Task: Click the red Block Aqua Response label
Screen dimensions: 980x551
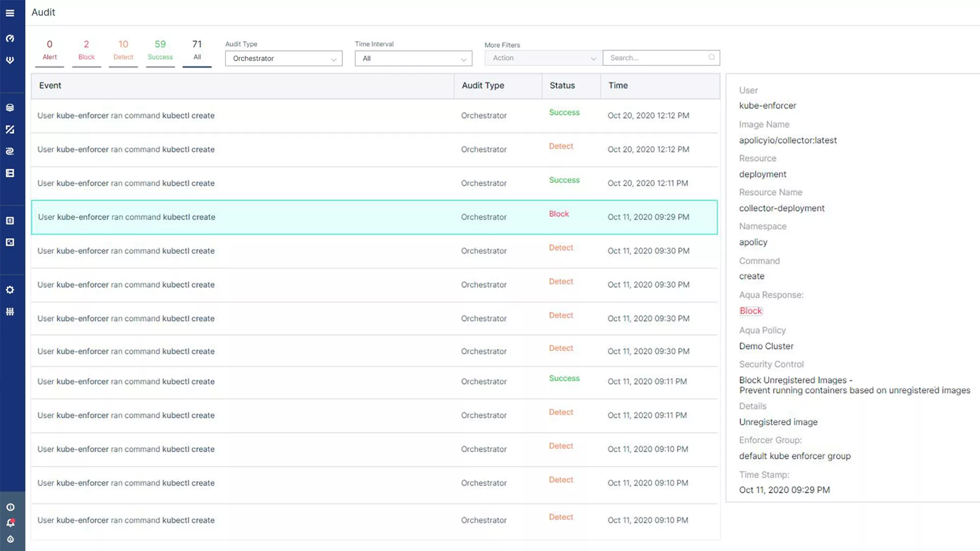Action: [x=750, y=311]
